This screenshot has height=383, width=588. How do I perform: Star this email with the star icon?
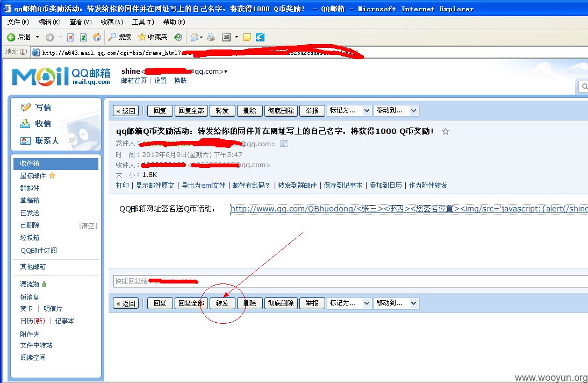coord(446,131)
